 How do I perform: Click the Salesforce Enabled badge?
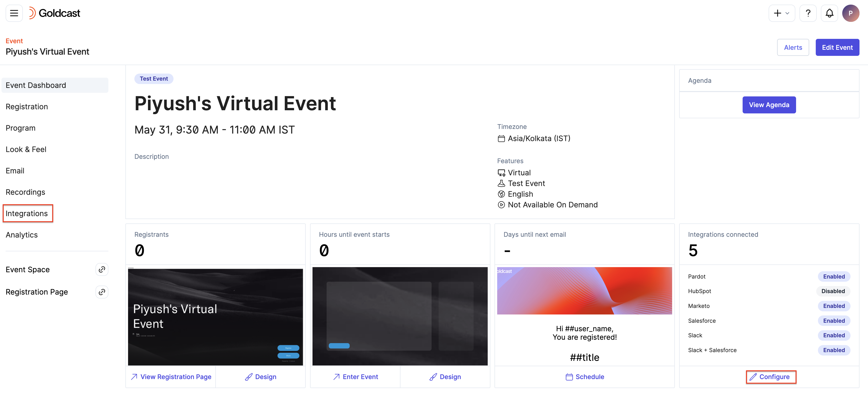(x=834, y=321)
